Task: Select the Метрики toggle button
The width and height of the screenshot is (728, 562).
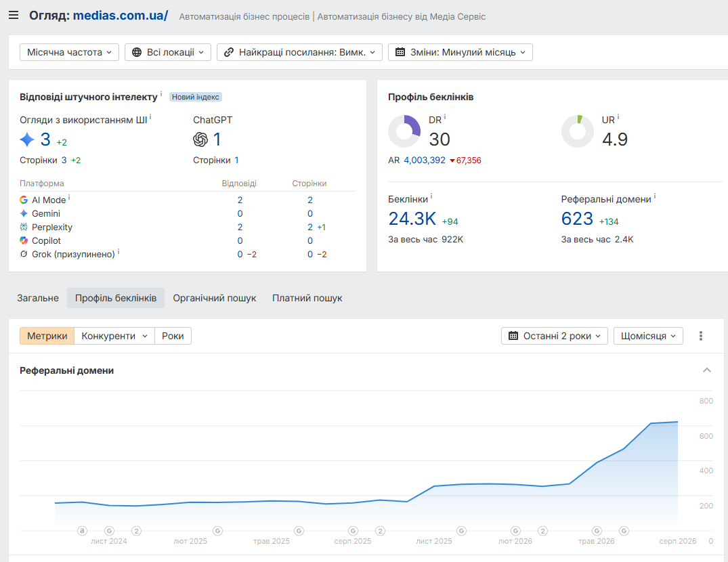Action: coord(47,336)
